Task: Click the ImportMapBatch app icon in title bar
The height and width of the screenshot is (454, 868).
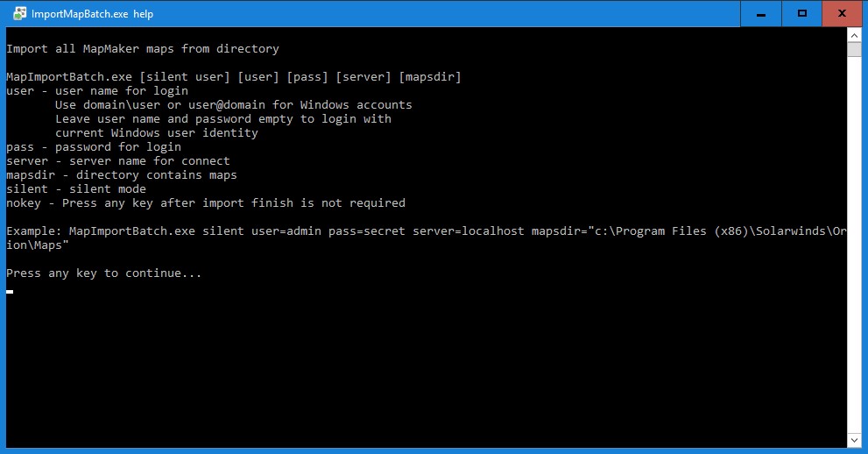Action: click(18, 14)
